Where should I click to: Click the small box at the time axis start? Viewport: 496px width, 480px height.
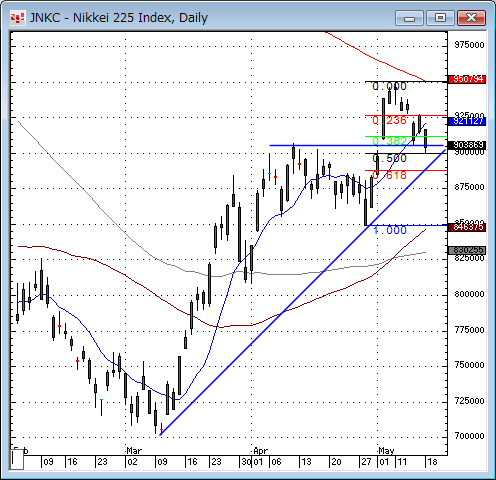tap(17, 459)
